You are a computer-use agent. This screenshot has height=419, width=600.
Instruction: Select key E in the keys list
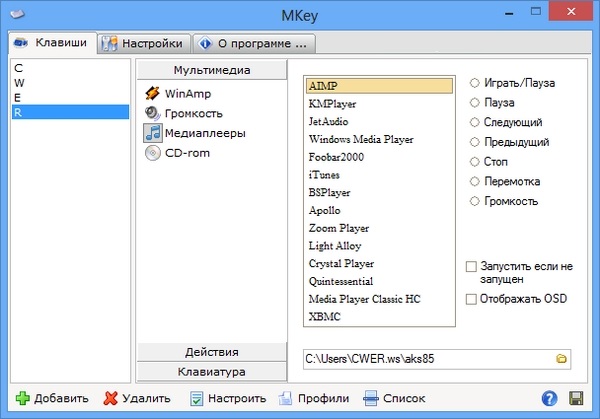click(70, 98)
